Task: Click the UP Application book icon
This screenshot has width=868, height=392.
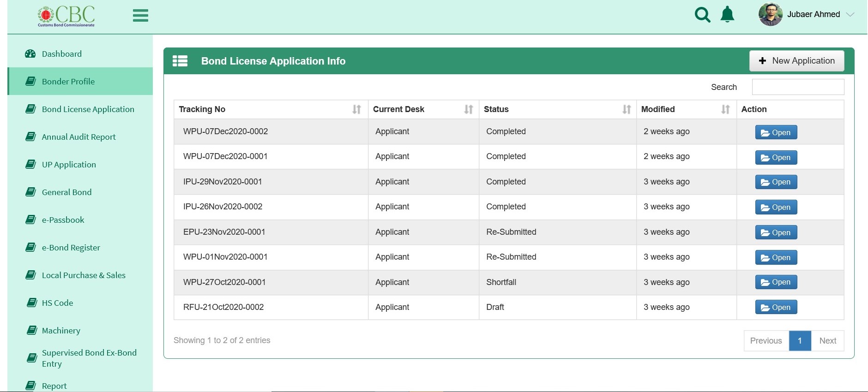Action: (30, 165)
